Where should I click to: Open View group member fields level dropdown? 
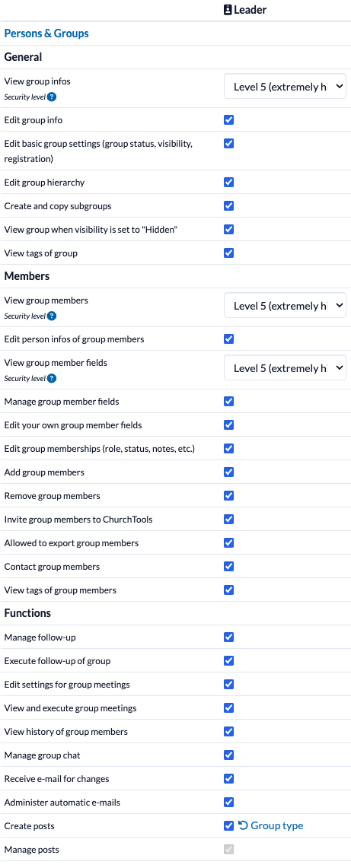[x=285, y=368]
